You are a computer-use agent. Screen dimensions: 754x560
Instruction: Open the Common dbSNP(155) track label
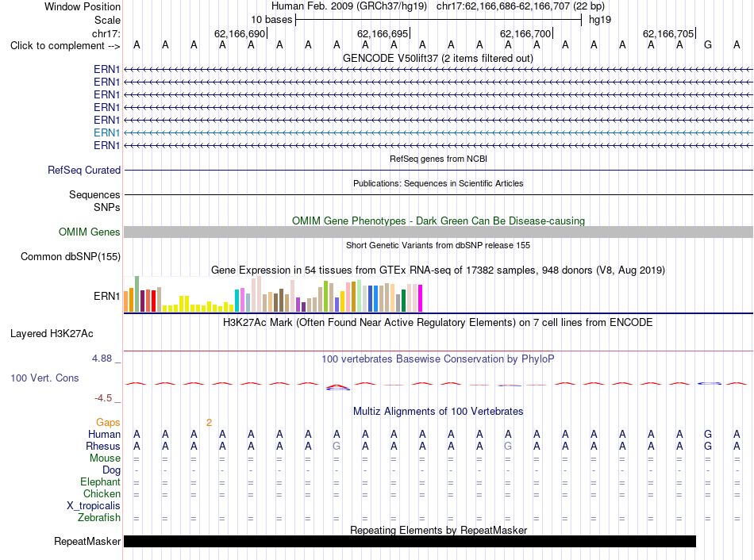[x=71, y=257]
